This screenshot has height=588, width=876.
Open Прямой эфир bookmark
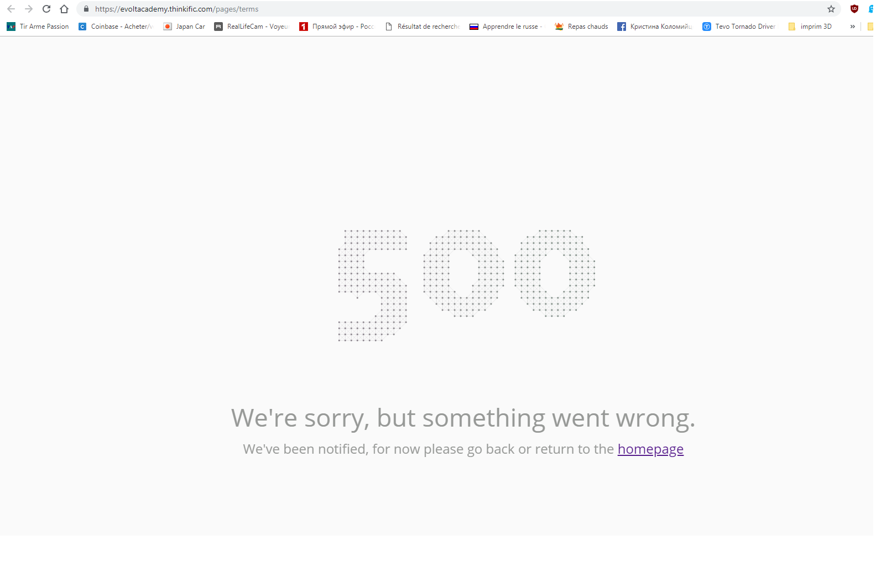tap(337, 27)
